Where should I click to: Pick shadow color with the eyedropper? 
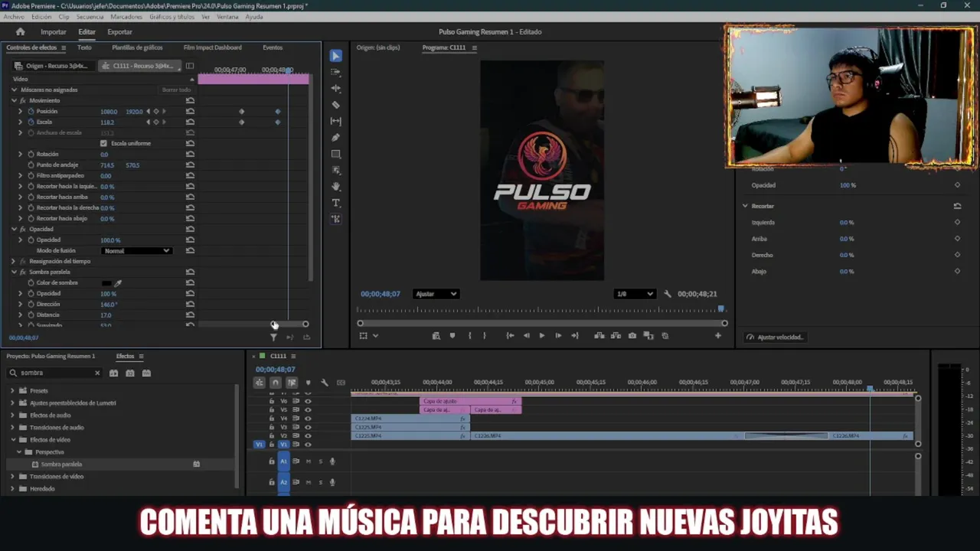pyautogui.click(x=119, y=283)
